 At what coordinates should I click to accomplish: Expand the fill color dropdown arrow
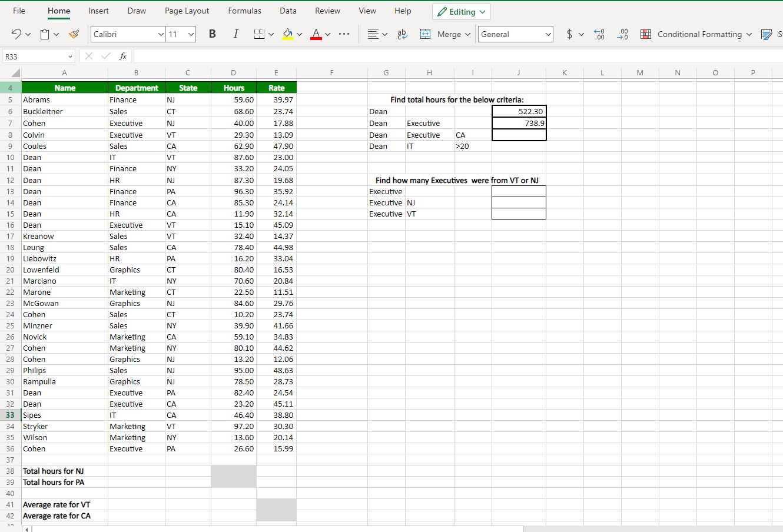(x=299, y=35)
